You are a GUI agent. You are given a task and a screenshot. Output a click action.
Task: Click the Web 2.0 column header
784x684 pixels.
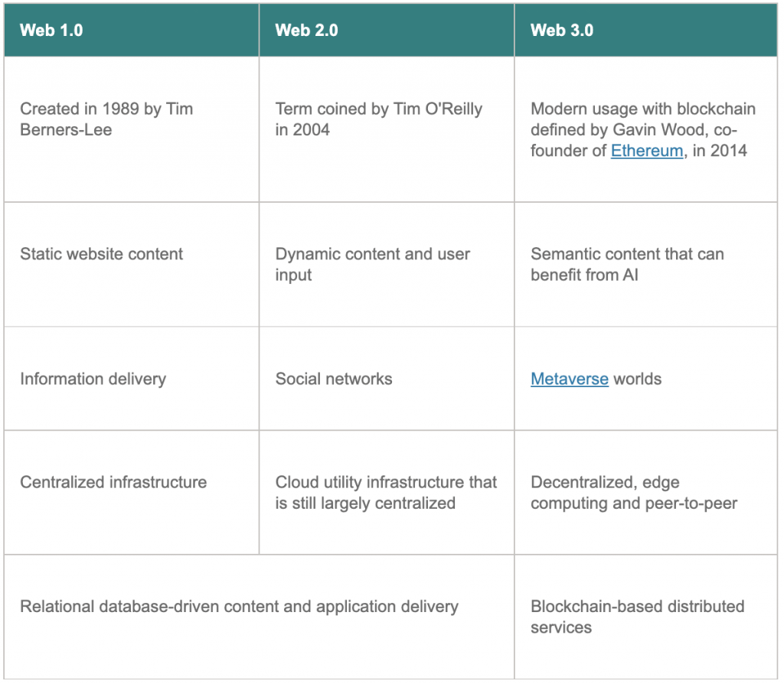coord(387,30)
